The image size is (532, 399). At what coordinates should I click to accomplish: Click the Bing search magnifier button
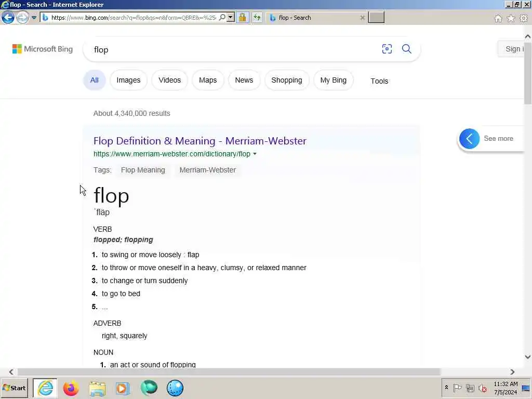pyautogui.click(x=406, y=49)
